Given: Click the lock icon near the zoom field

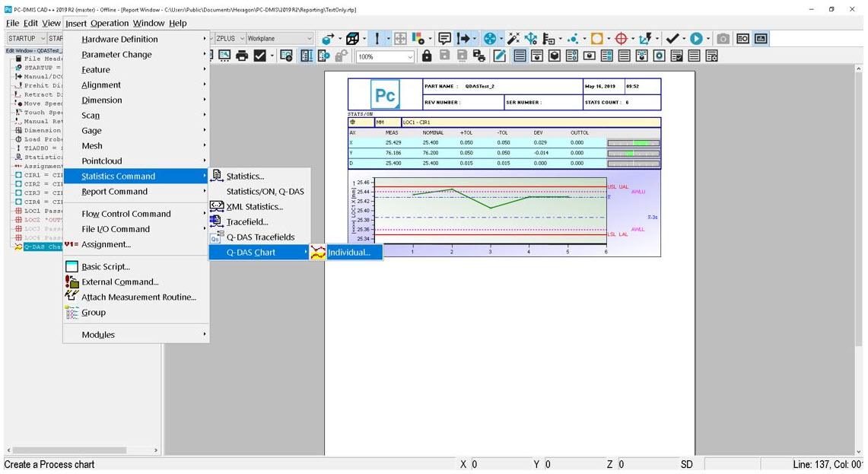Looking at the screenshot, I should pos(428,56).
